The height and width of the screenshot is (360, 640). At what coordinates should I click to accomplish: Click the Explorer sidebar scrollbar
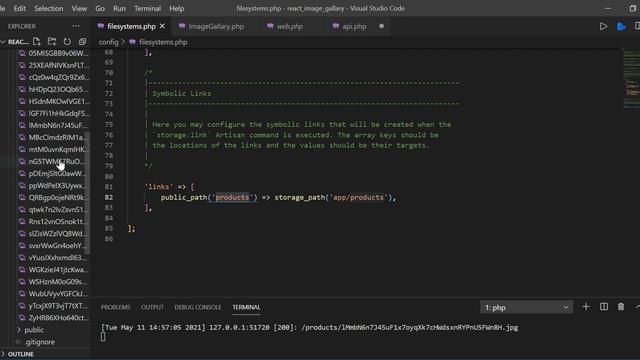pos(88,192)
